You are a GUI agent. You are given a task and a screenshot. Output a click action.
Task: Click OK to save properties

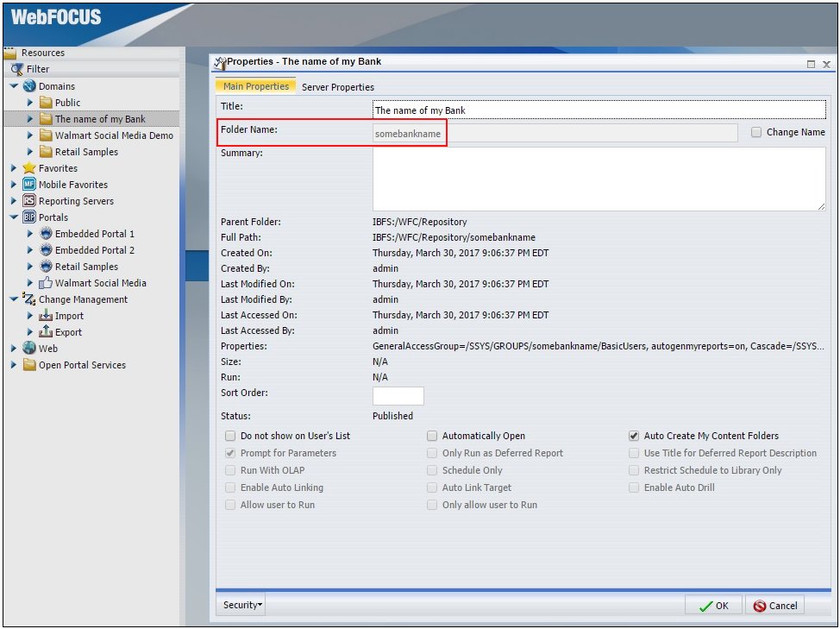tap(713, 606)
